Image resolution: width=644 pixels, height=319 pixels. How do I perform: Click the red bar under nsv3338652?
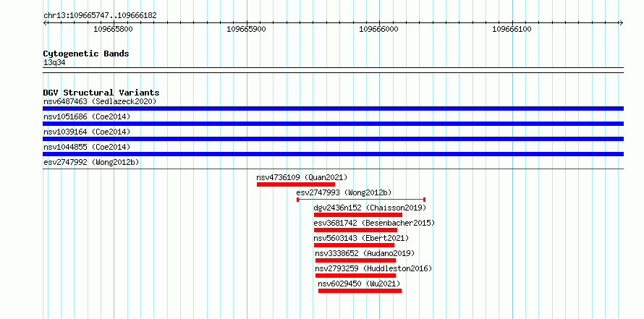[356, 260]
